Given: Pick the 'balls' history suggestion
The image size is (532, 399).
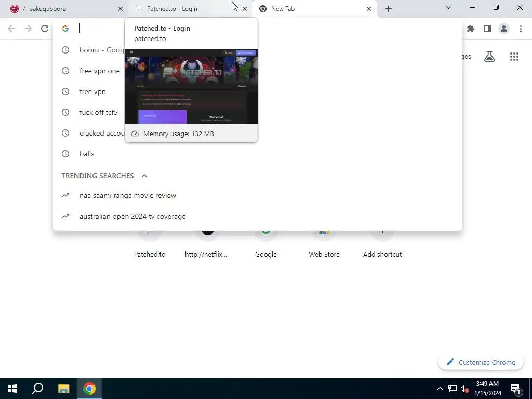Looking at the screenshot, I should [x=258, y=154].
